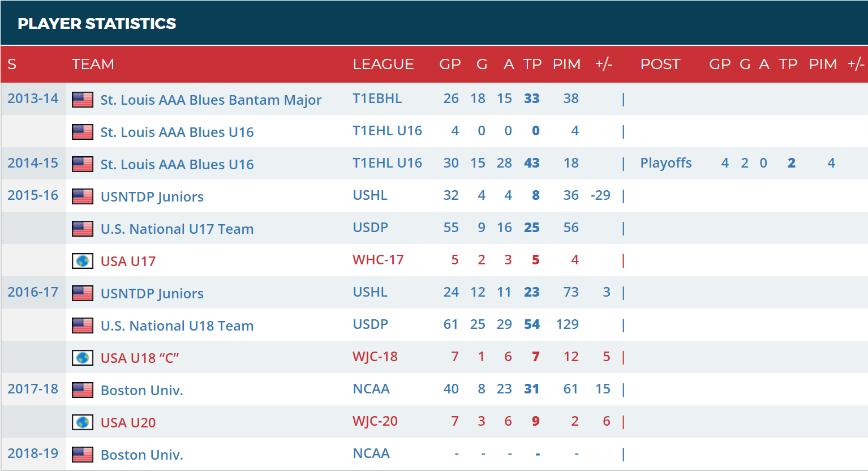Click the flag beside U.S. National U18 Team
The width and height of the screenshot is (868, 471).
[83, 326]
